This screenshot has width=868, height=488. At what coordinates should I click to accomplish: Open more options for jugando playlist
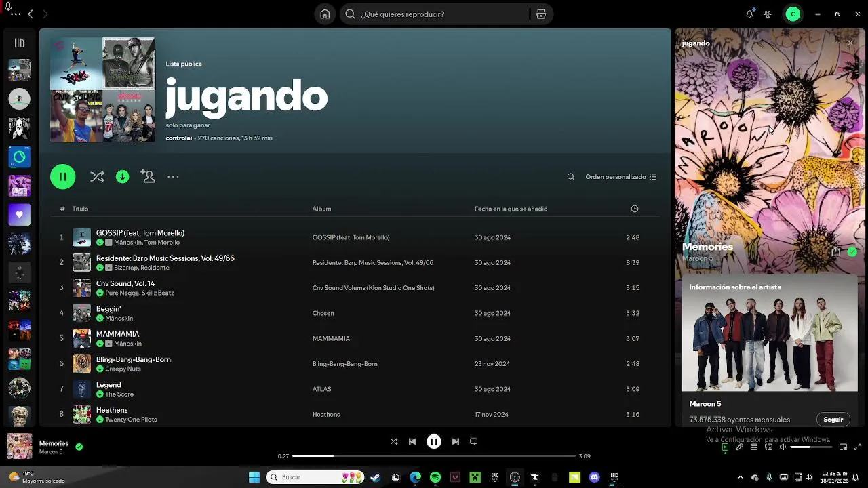point(173,177)
